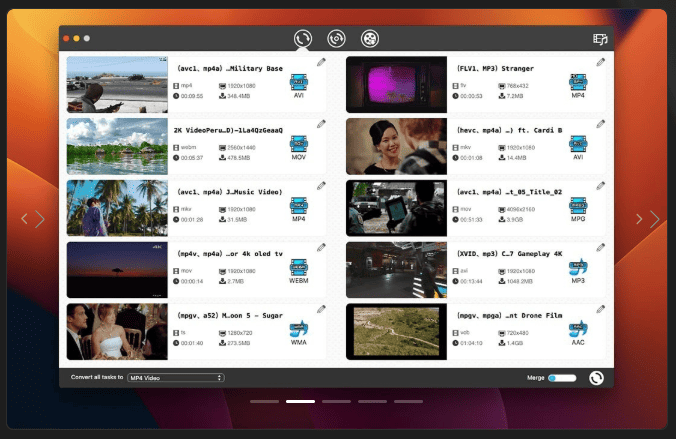The width and height of the screenshot is (676, 439).
Task: Change MP4 output format for Music Video
Action: coord(299,210)
